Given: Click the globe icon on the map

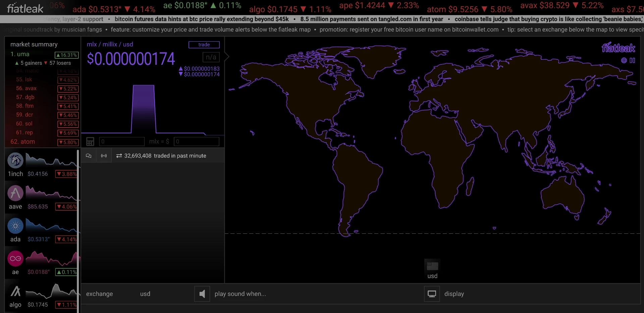Looking at the screenshot, I should tap(624, 60).
